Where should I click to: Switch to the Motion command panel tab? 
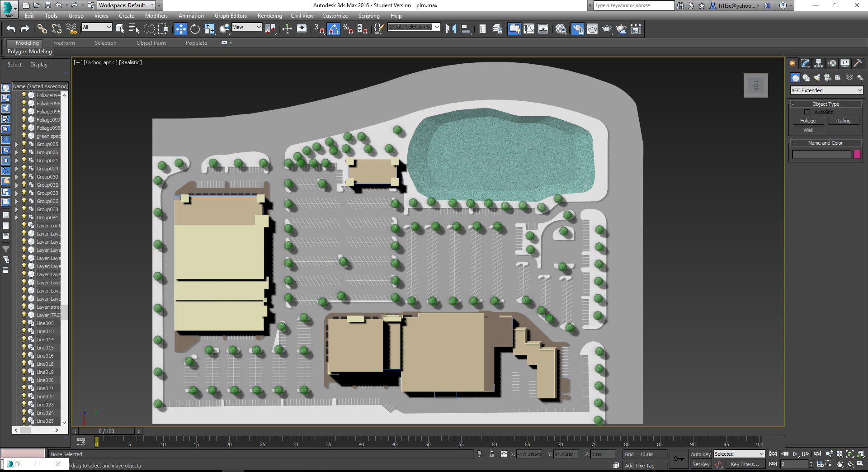[x=832, y=63]
